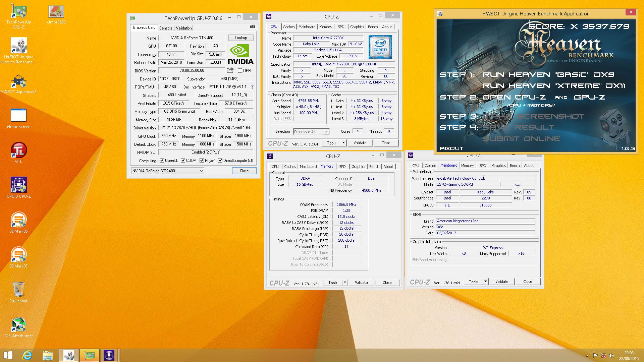Image resolution: width=644 pixels, height=362 pixels.
Task: Open About tab in CPU-Z Memory window
Action: [388, 167]
